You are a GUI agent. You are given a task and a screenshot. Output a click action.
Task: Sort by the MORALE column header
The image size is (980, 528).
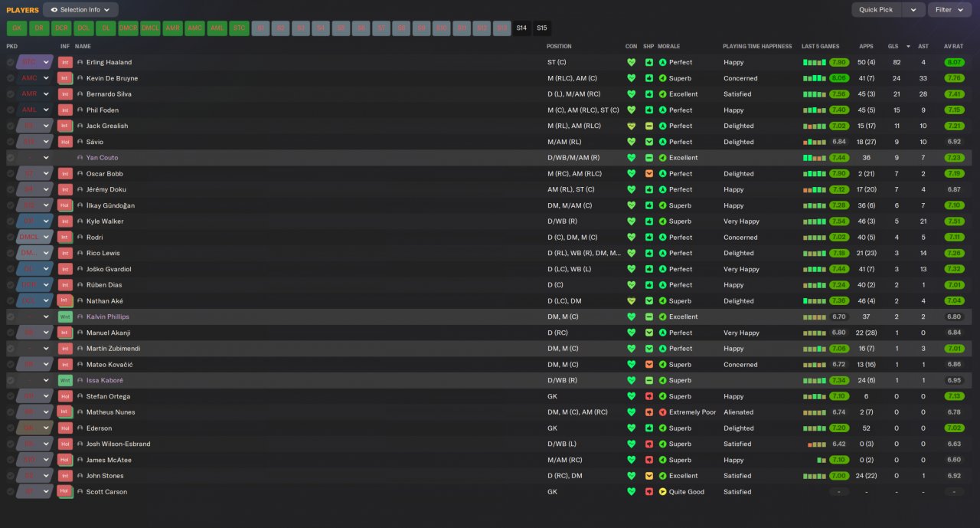coord(668,47)
